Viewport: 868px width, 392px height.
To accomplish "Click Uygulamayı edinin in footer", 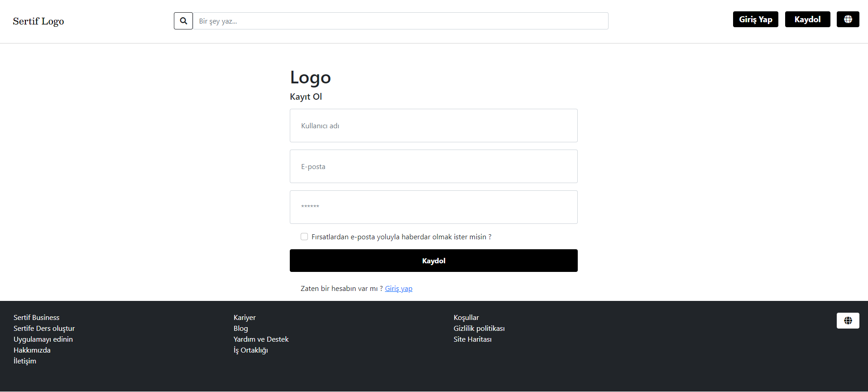I will (x=43, y=339).
